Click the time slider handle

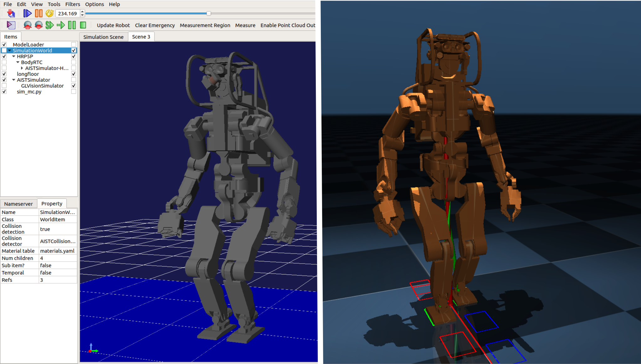(209, 13)
